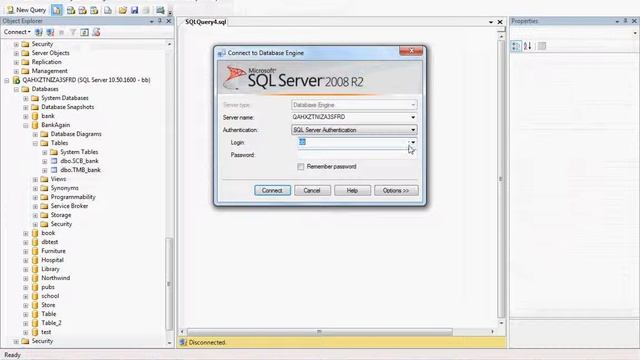Open the Authentication dropdown
Image resolution: width=640 pixels, height=360 pixels.
pos(413,130)
